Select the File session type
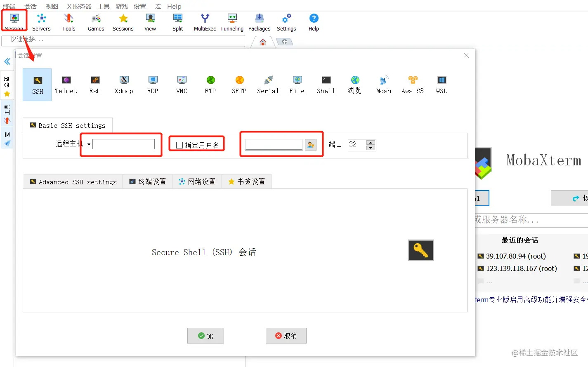Image resolution: width=588 pixels, height=367 pixels. click(297, 85)
